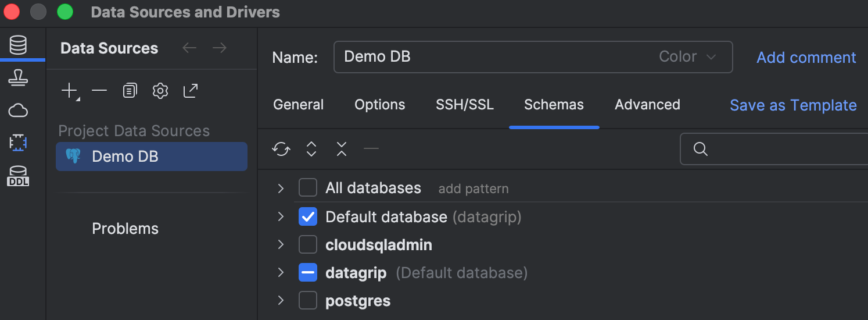This screenshot has width=868, height=320.
Task: Select the datagrip row label
Action: 356,273
